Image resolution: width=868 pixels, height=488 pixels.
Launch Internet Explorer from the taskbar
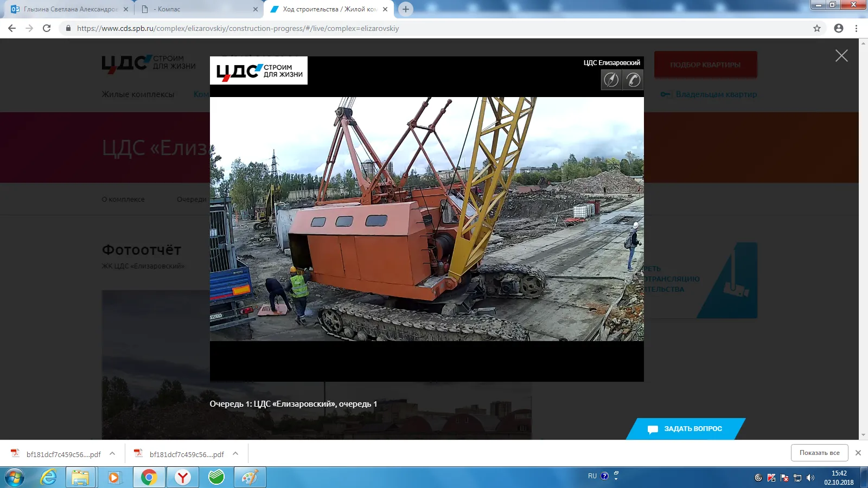[x=49, y=478]
